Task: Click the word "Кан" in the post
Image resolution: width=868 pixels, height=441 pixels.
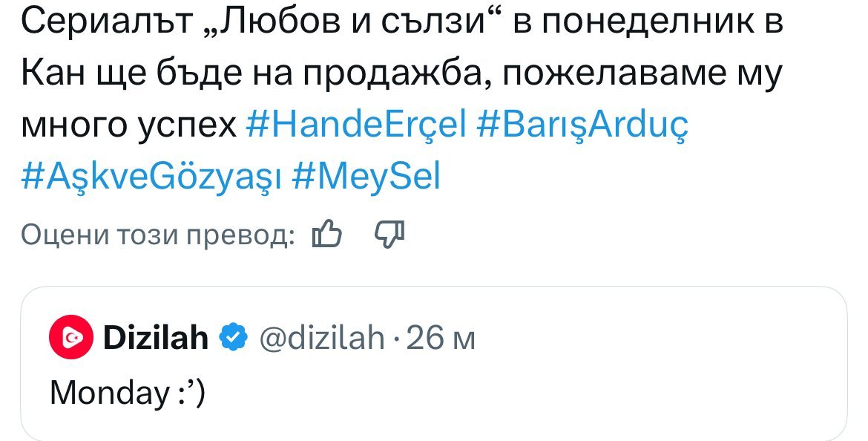Action: tap(50, 74)
